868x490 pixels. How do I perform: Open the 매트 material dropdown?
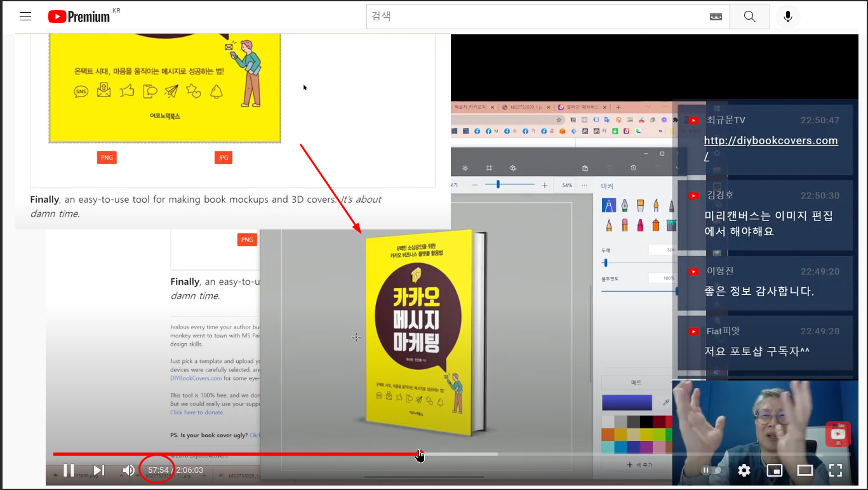click(x=636, y=383)
